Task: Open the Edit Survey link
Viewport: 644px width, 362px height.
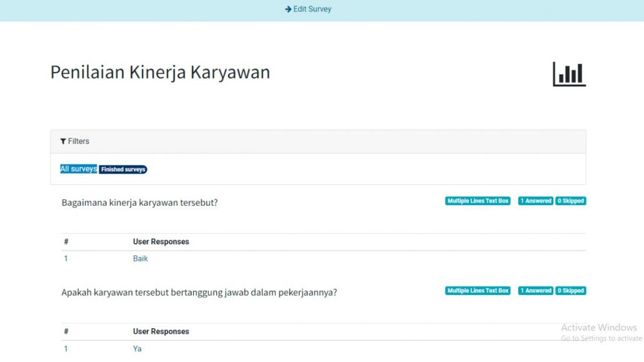Action: (x=308, y=9)
